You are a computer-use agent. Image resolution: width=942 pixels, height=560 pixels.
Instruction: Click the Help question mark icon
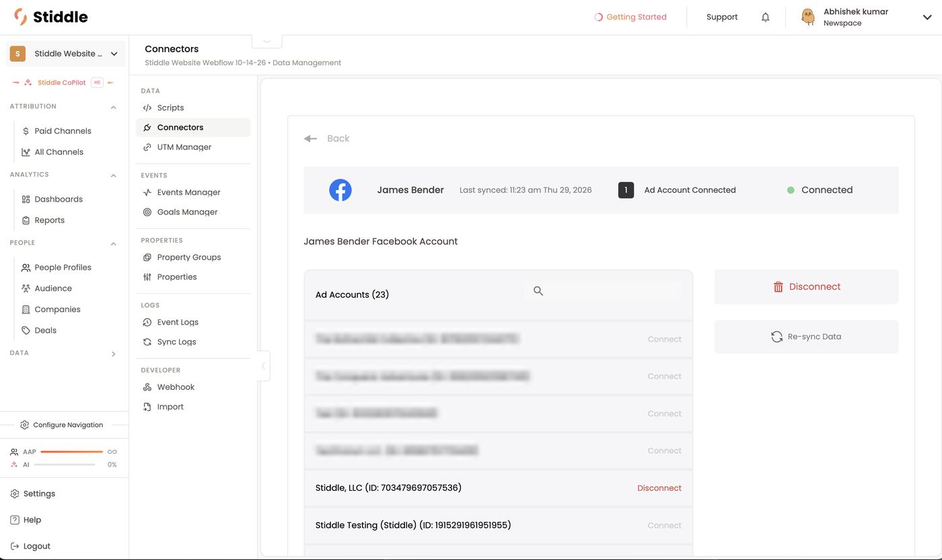[x=15, y=520]
